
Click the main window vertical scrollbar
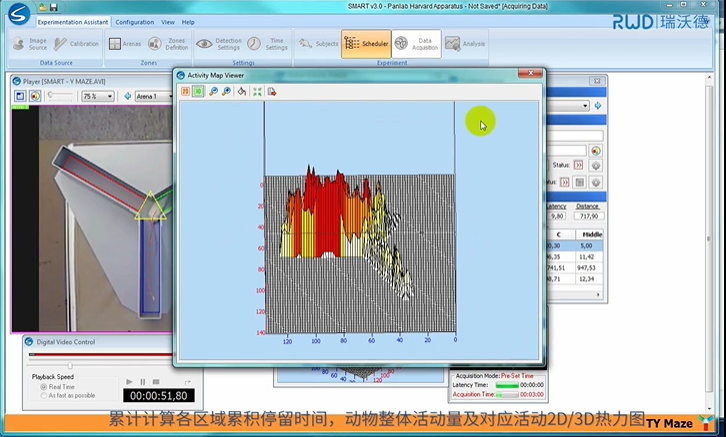tap(709, 241)
